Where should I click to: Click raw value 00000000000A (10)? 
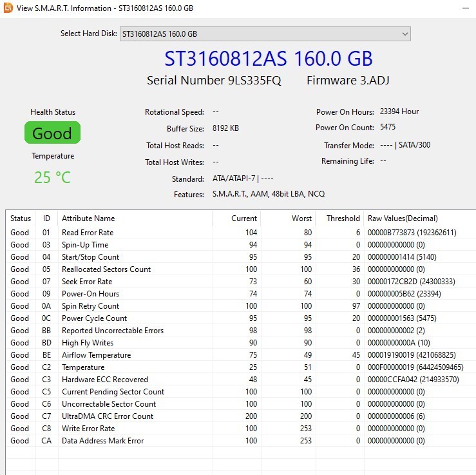(399, 343)
